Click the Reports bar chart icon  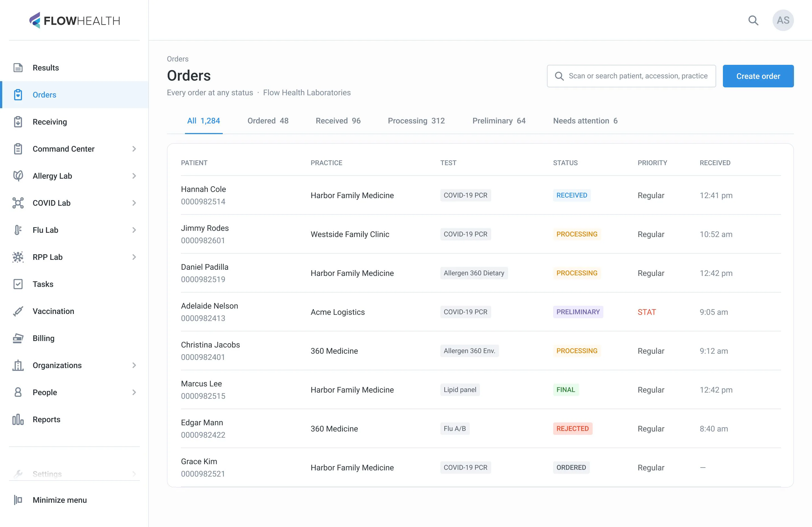click(18, 419)
